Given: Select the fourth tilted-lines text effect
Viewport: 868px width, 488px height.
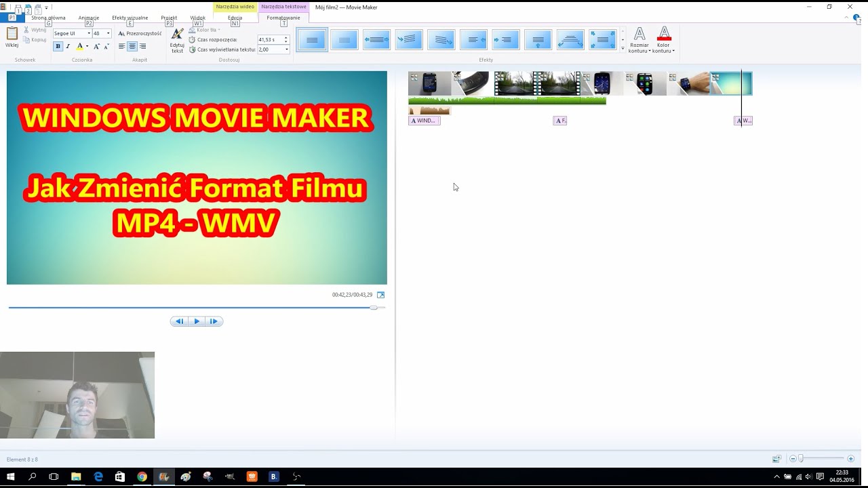Looking at the screenshot, I should tap(409, 40).
